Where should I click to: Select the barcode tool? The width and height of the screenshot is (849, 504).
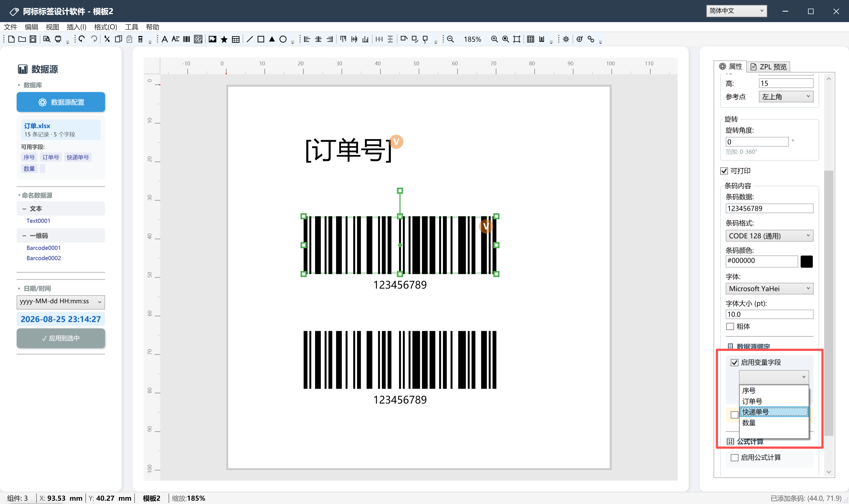187,40
